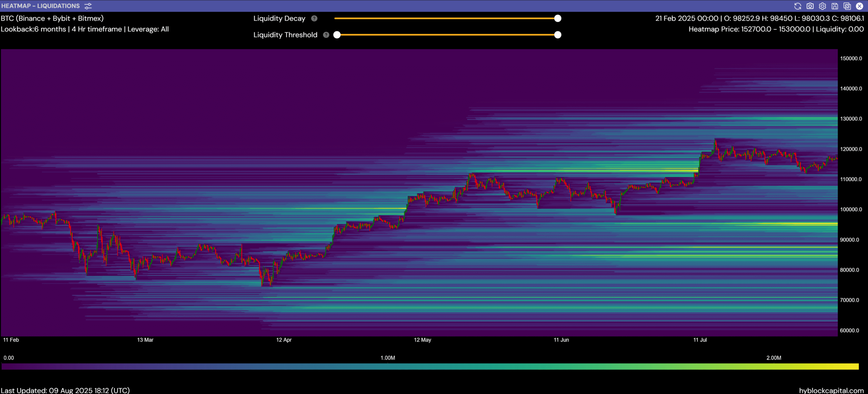Click the 100000.0 price axis label

point(851,209)
